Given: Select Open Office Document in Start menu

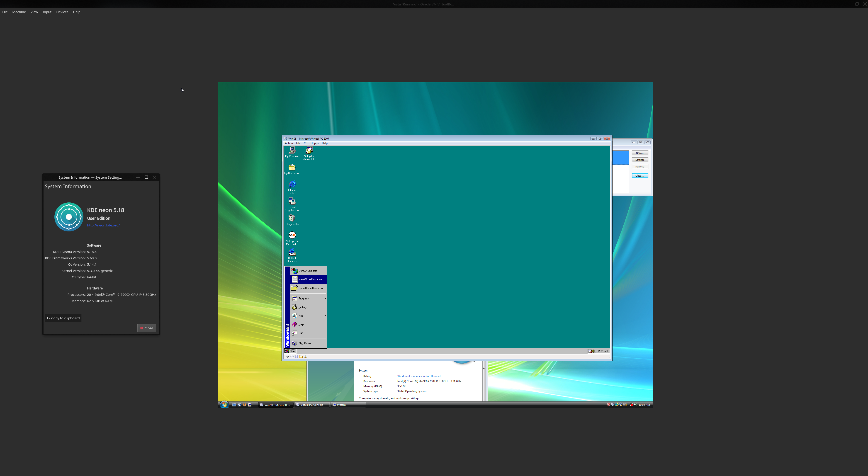Looking at the screenshot, I should pos(308,288).
